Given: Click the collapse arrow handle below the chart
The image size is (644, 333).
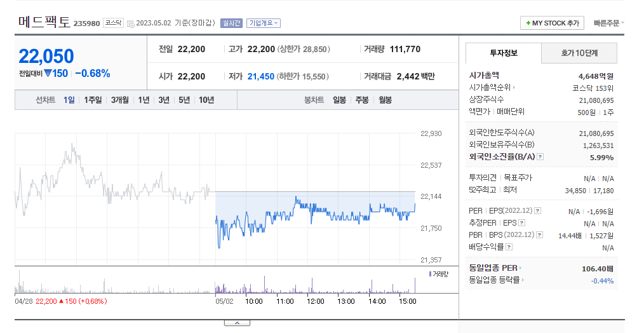Looking at the screenshot, I should (237, 323).
